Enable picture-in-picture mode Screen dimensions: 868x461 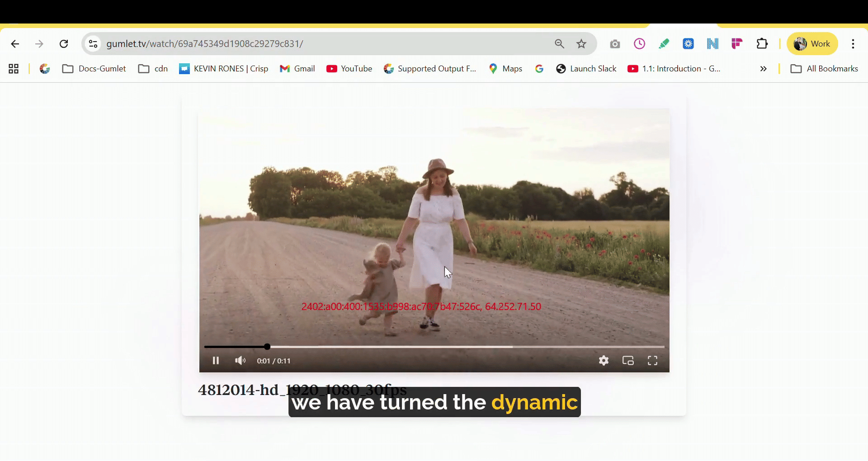tap(628, 361)
